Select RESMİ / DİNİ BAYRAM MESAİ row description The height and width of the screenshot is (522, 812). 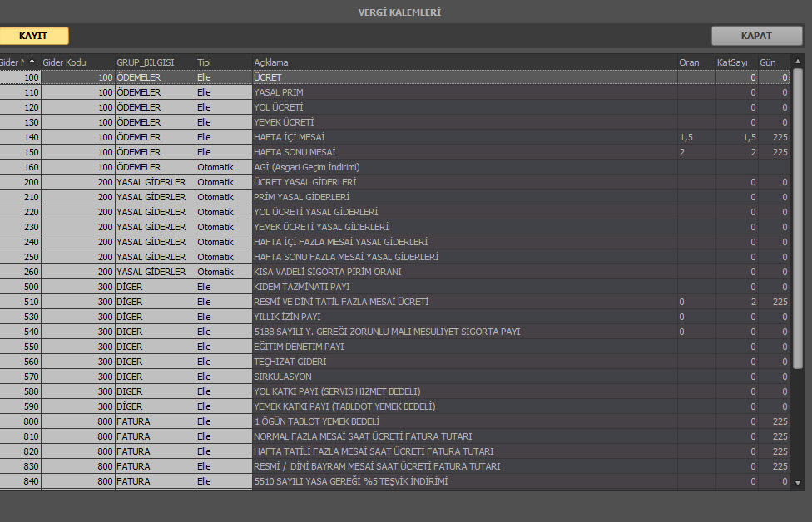click(x=464, y=467)
